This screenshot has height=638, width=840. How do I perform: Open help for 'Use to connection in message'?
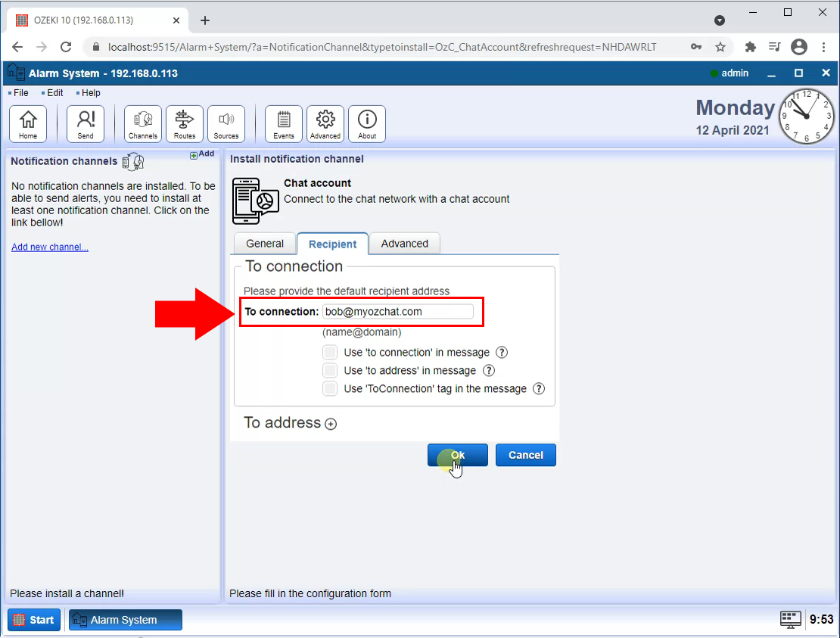pos(501,352)
